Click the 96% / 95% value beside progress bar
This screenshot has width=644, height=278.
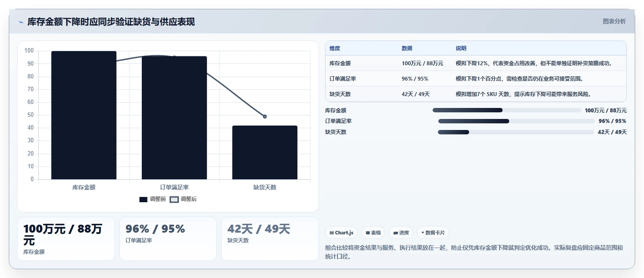click(612, 121)
